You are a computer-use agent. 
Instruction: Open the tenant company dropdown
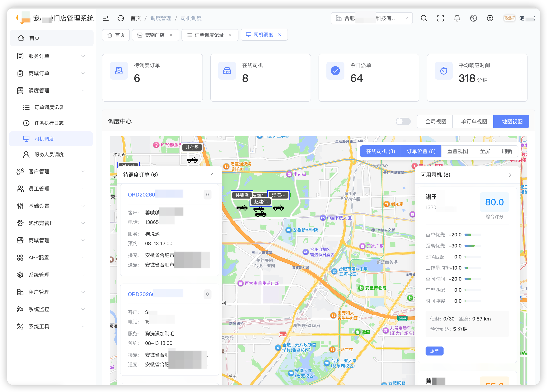[372, 18]
